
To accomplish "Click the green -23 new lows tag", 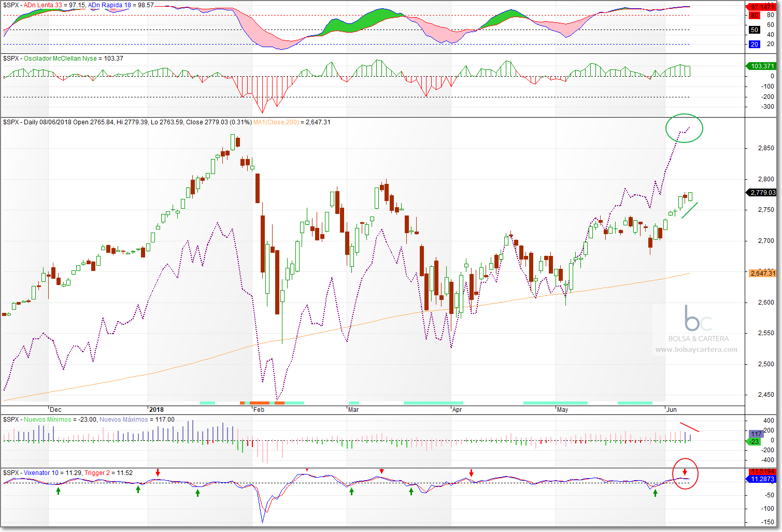I will [x=754, y=442].
